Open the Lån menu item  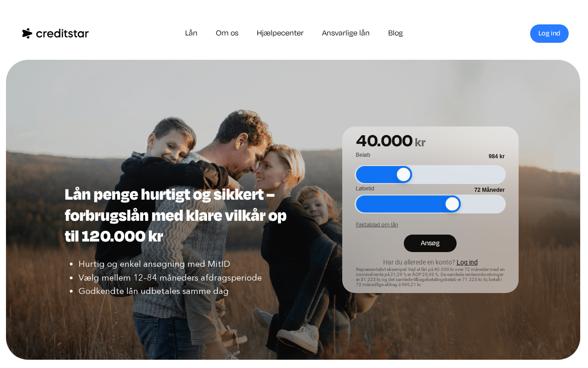coord(191,33)
